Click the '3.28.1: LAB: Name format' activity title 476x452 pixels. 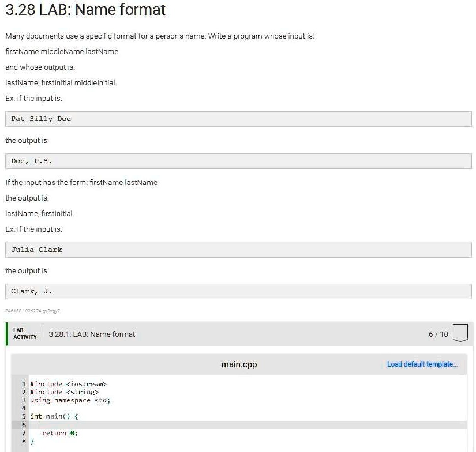92,334
